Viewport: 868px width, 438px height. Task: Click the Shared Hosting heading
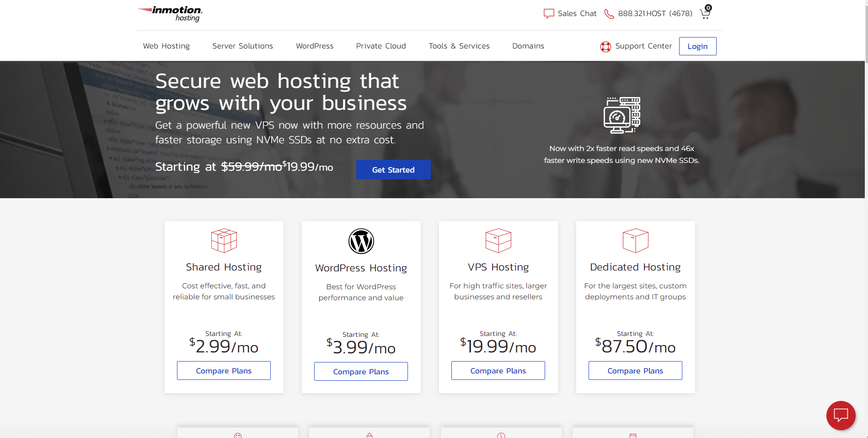tap(224, 267)
